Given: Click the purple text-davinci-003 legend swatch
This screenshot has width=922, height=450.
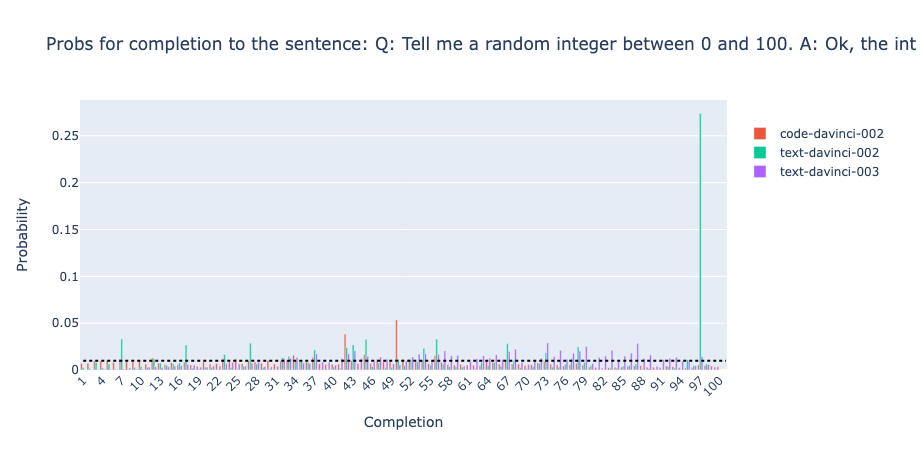Looking at the screenshot, I should (760, 171).
